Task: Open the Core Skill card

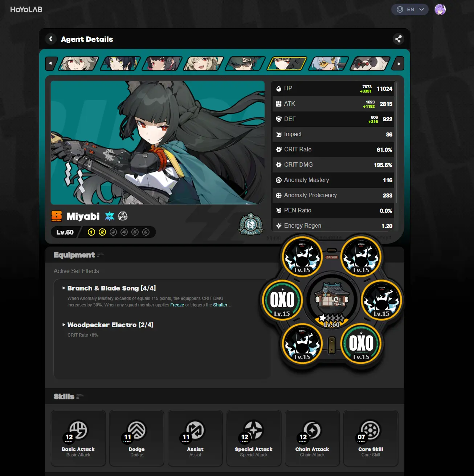Action: pos(371,438)
